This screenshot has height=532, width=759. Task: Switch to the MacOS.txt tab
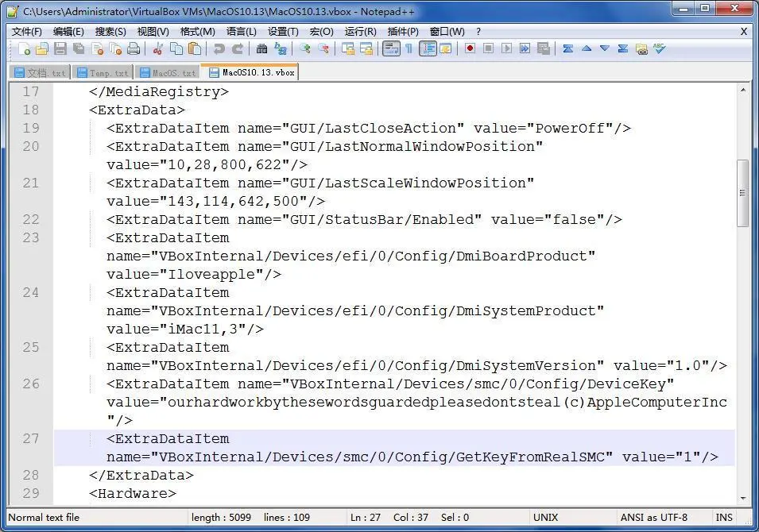168,73
